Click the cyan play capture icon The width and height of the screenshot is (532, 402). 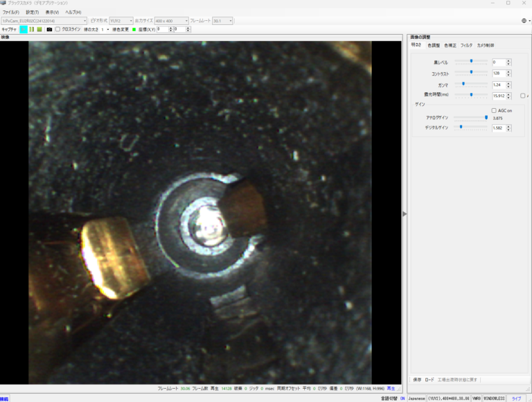click(24, 29)
